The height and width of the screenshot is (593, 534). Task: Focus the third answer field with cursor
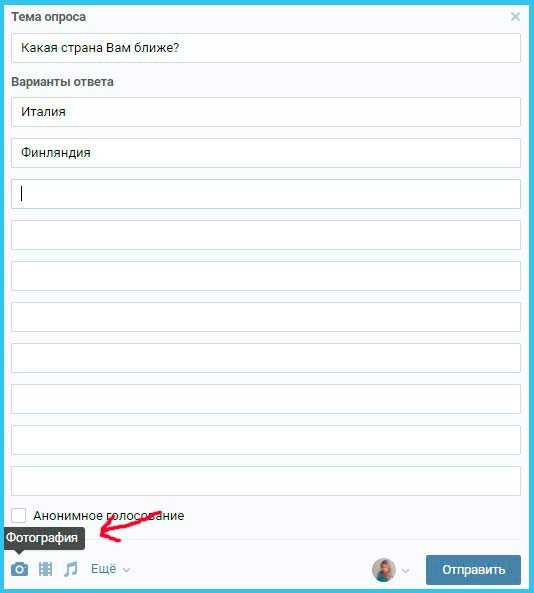(x=266, y=194)
